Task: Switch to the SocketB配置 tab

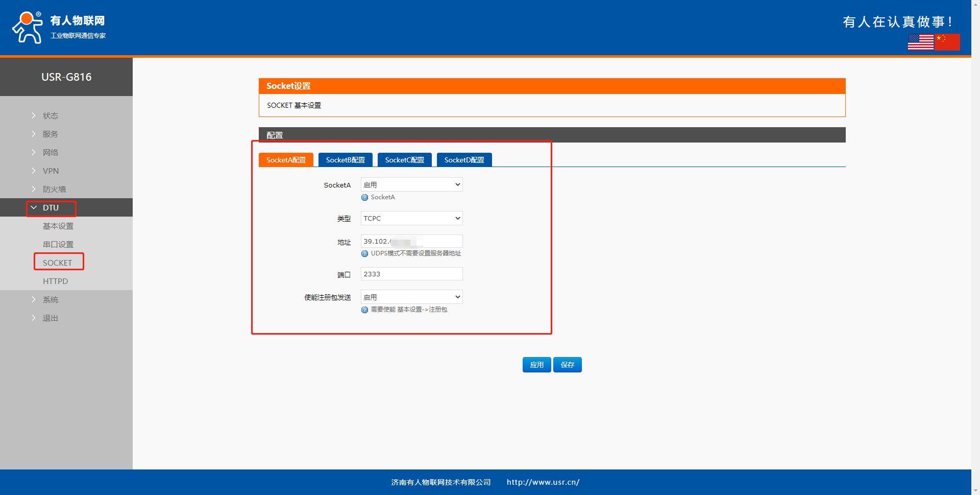Action: [345, 160]
